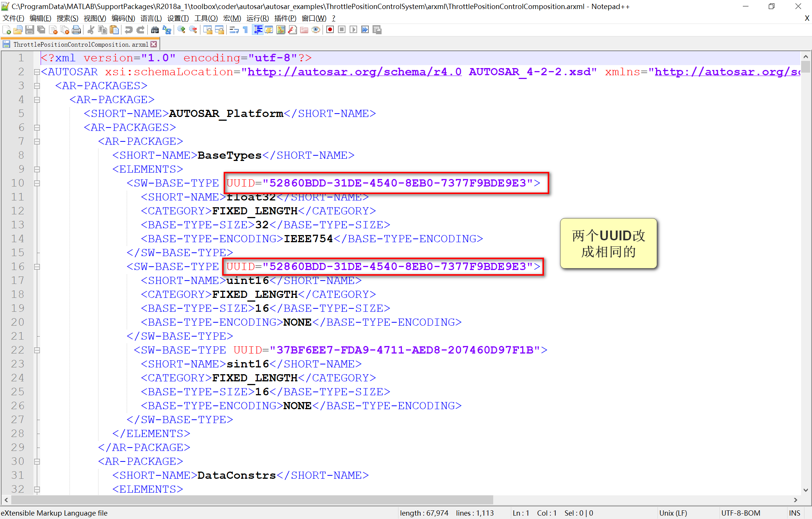
Task: Collapse the AUTOSAR root fold on line 2
Action: tap(37, 72)
